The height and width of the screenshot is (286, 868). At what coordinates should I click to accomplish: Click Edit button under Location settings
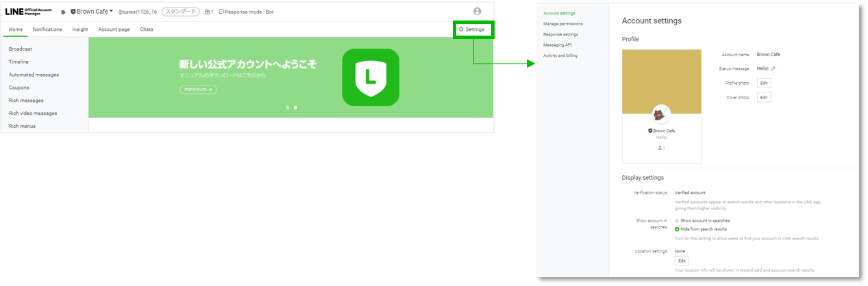[x=682, y=261]
